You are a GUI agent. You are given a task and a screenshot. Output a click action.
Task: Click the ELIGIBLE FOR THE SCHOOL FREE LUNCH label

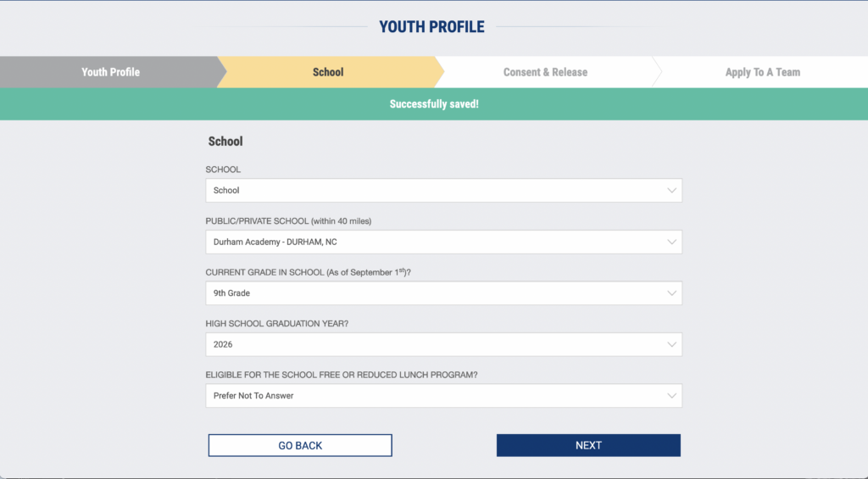pyautogui.click(x=342, y=375)
